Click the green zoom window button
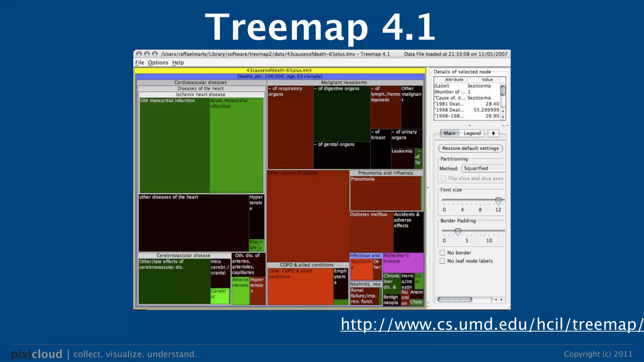This screenshot has width=644, height=362. [x=155, y=54]
